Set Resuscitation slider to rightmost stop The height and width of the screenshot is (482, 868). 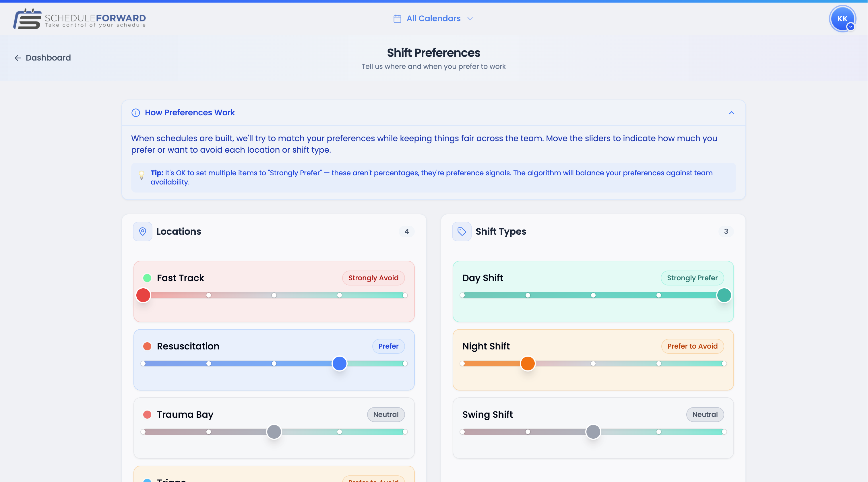pos(405,364)
